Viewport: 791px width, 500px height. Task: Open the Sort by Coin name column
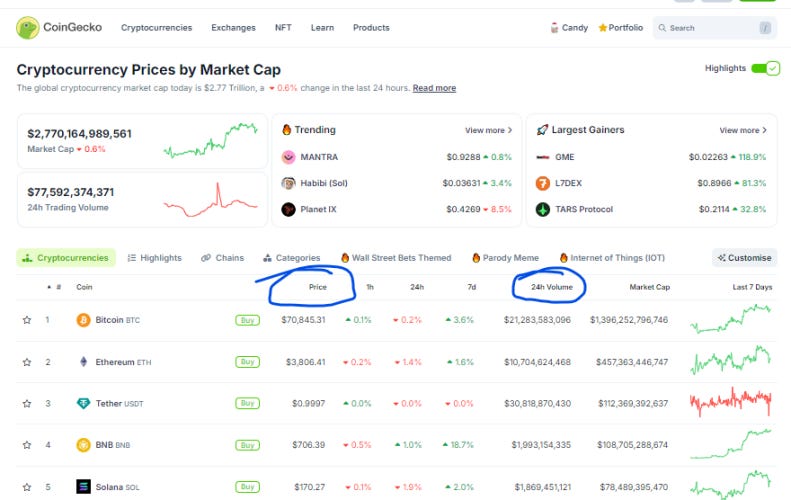[x=84, y=287]
